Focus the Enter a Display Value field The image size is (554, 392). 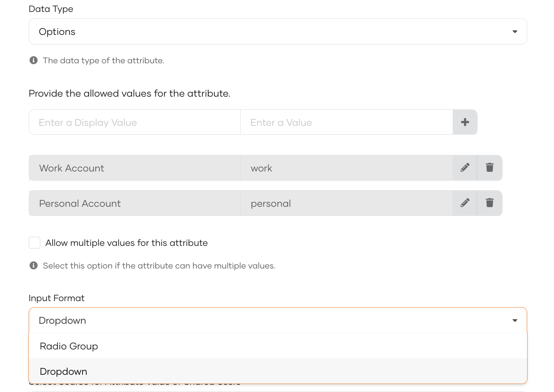coord(135,122)
